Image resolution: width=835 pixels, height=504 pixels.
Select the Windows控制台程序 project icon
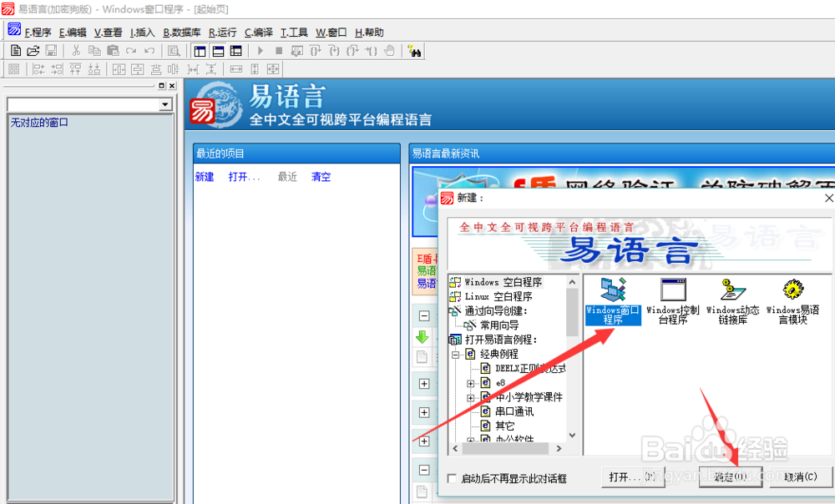point(672,300)
